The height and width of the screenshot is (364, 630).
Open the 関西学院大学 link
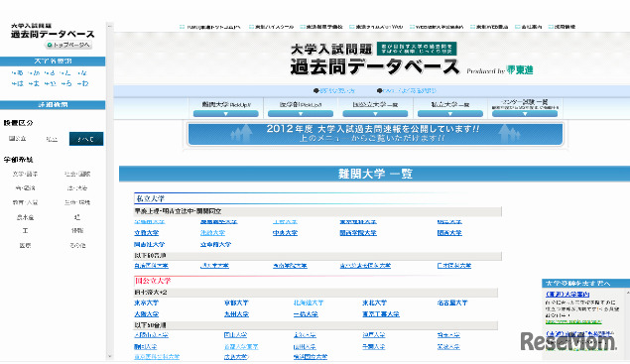coord(358,233)
